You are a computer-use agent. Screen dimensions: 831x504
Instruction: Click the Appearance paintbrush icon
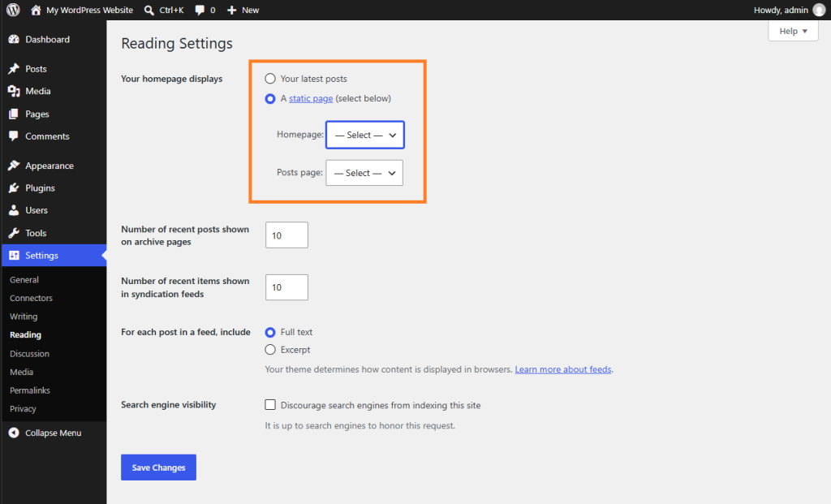tap(14, 166)
